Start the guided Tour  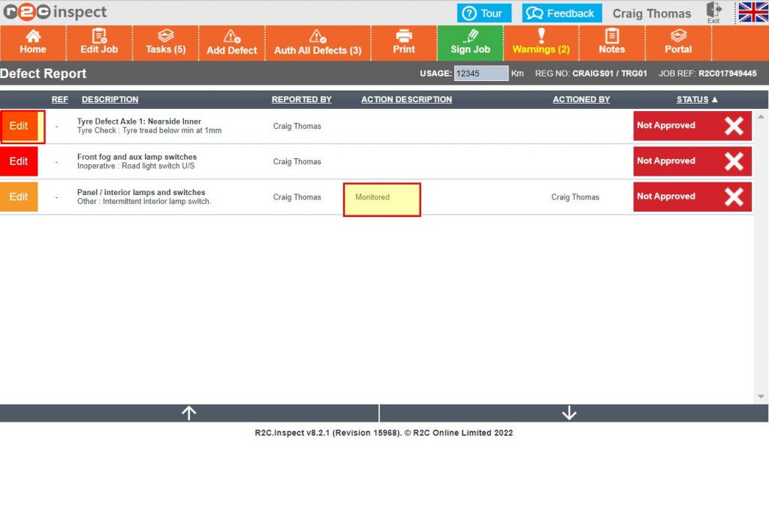pyautogui.click(x=484, y=13)
